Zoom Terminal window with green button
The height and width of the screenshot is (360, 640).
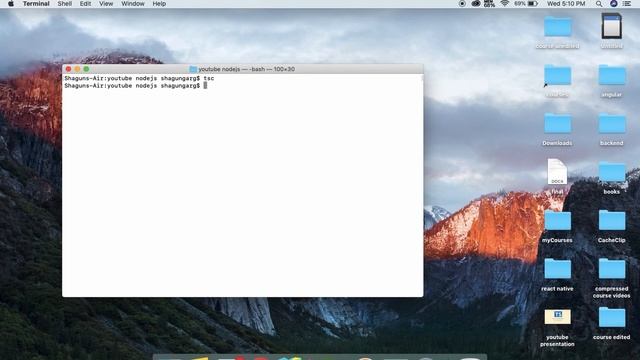pos(87,69)
